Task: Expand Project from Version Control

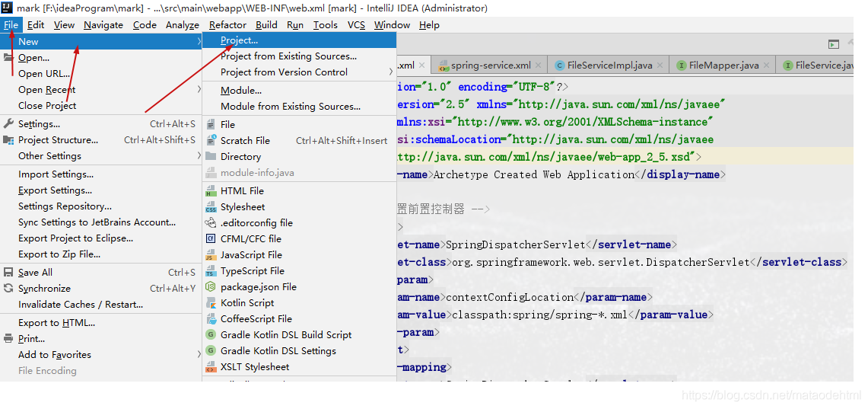Action: coord(300,72)
